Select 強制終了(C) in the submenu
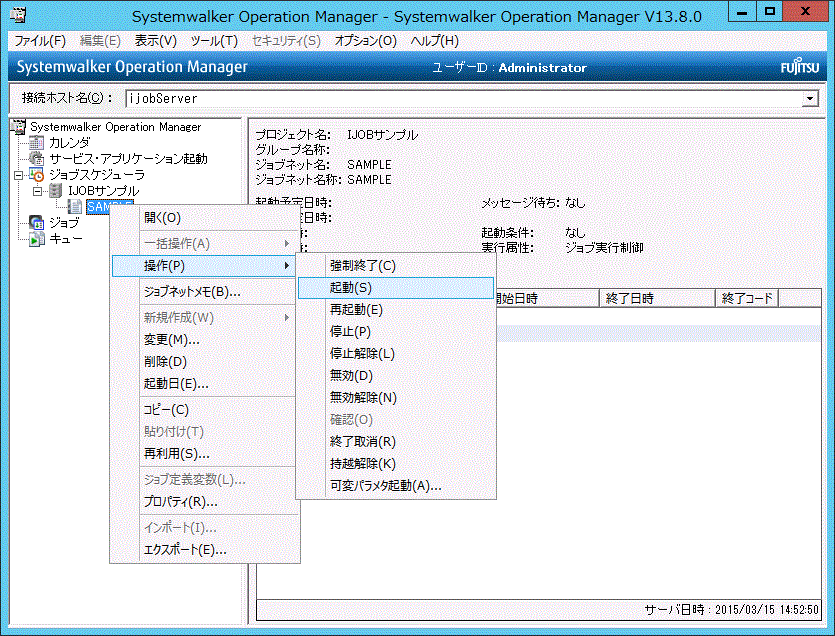The image size is (835, 636). [396, 266]
